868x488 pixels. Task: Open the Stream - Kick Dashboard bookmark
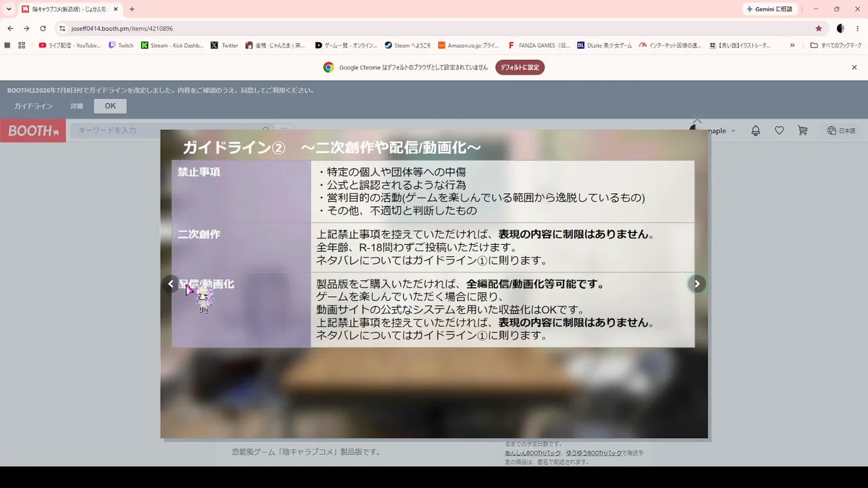pyautogui.click(x=172, y=45)
